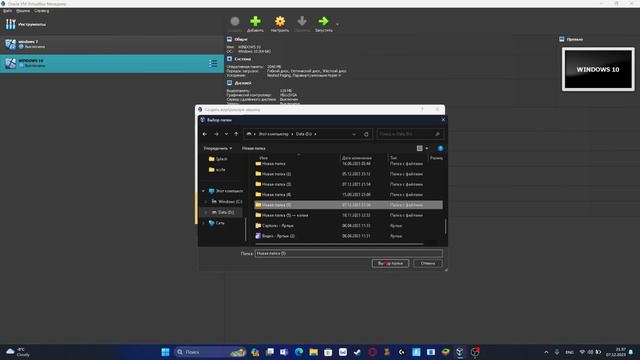Select the Новая папка (4) folder
The height and width of the screenshot is (360, 640).
(x=348, y=195)
